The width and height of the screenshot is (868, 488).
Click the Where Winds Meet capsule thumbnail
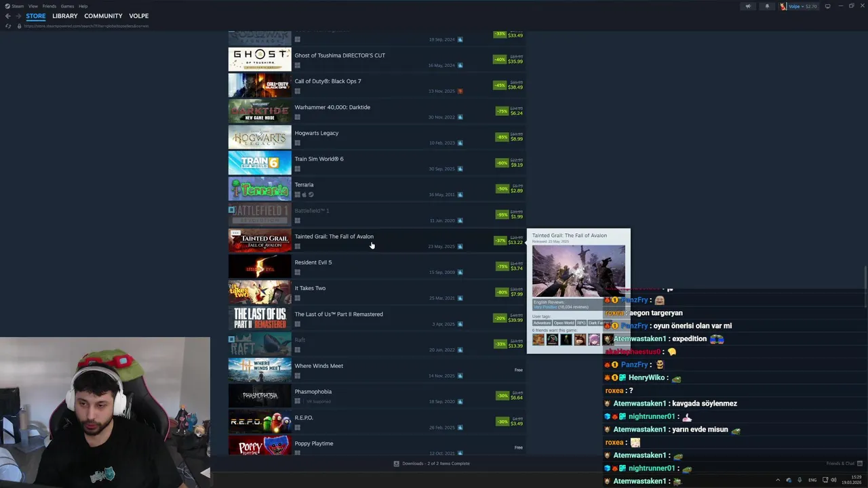click(x=260, y=370)
